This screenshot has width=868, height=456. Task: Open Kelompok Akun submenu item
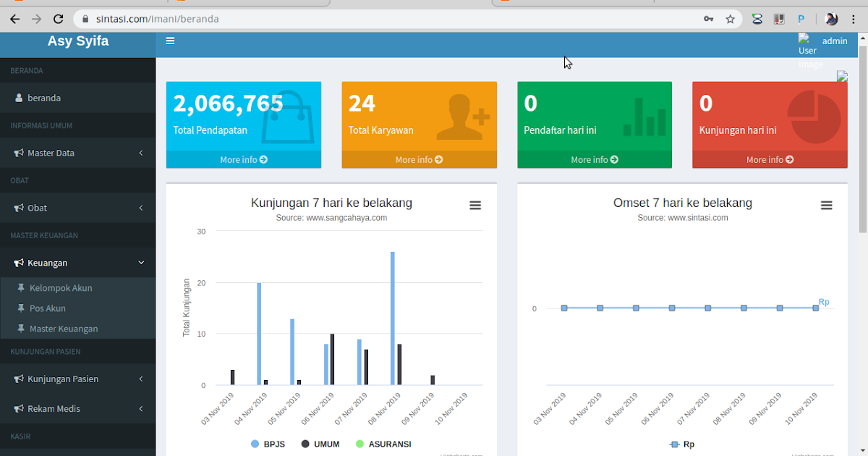click(x=61, y=288)
